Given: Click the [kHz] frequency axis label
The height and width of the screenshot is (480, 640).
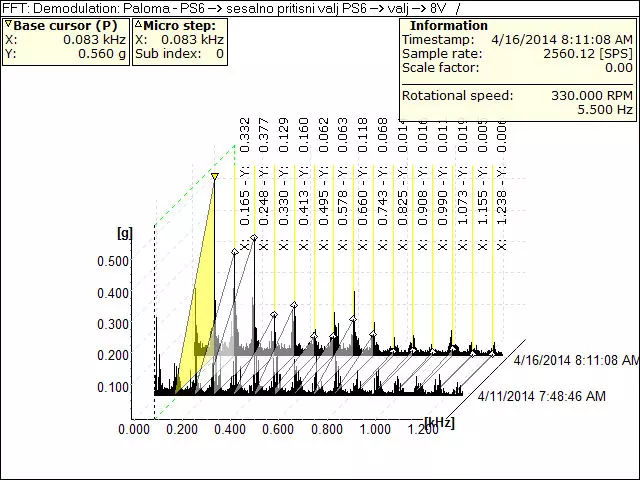Looking at the screenshot, I should (439, 423).
